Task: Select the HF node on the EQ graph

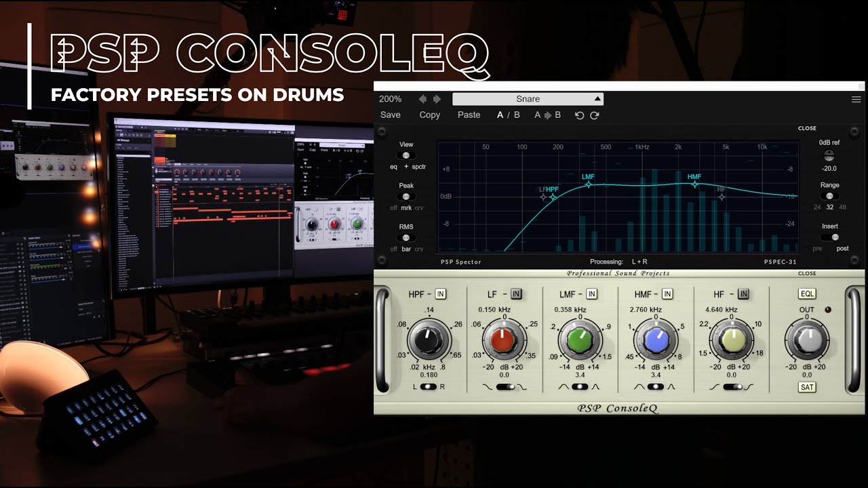Action: pyautogui.click(x=722, y=197)
